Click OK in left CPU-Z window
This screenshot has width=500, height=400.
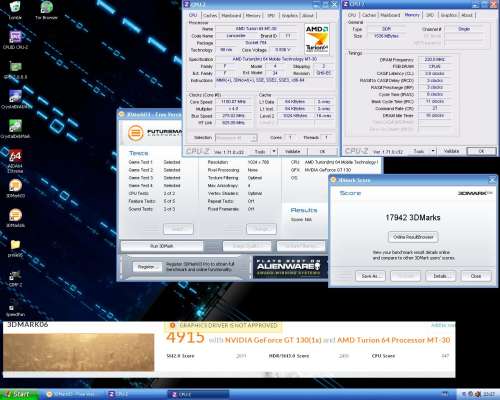(x=322, y=151)
